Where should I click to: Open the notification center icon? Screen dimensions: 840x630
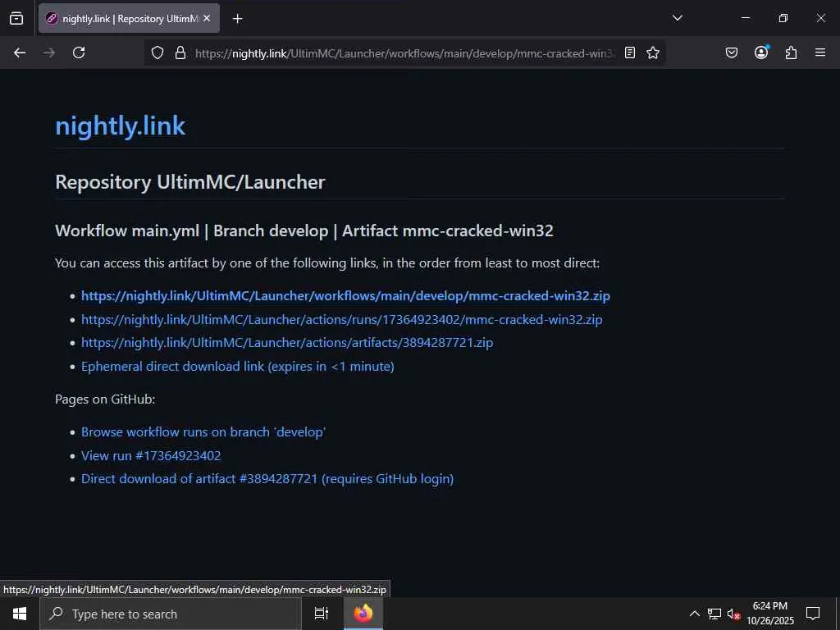coord(813,614)
